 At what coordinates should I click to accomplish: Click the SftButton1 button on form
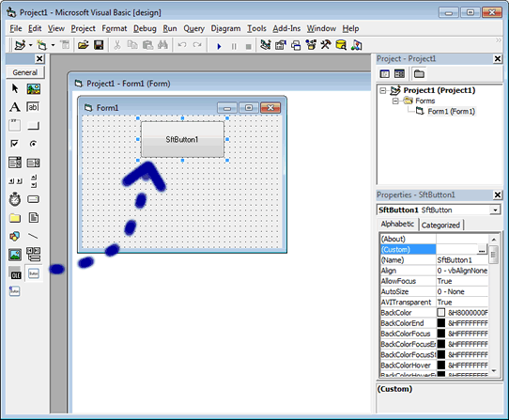pos(182,139)
